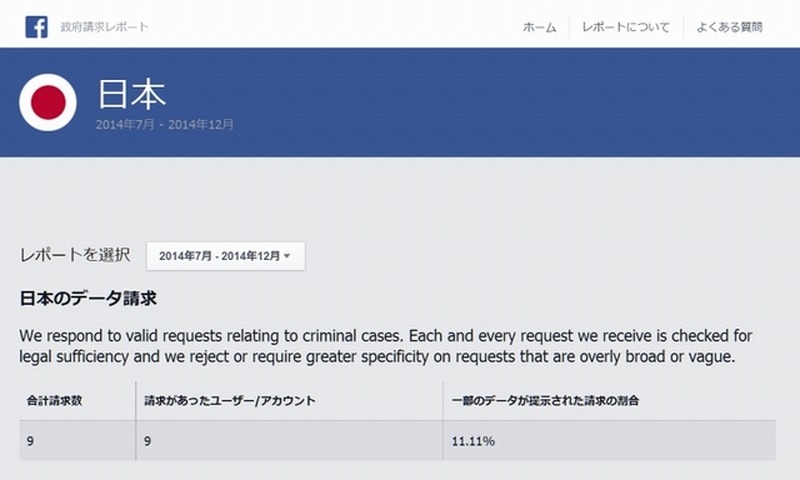
Task: Select the 一部のデータが提示された請求の割合 column header
Action: (545, 400)
